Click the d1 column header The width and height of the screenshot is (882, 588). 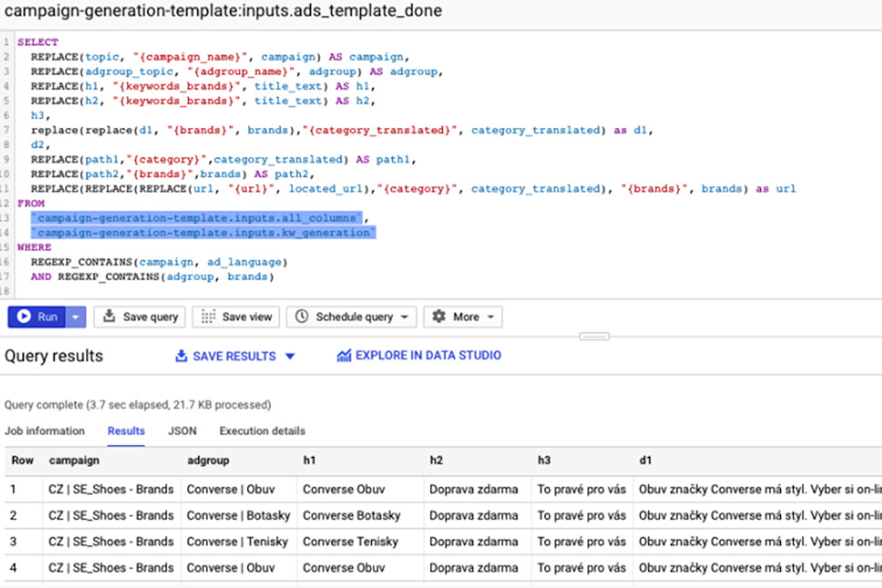click(646, 461)
